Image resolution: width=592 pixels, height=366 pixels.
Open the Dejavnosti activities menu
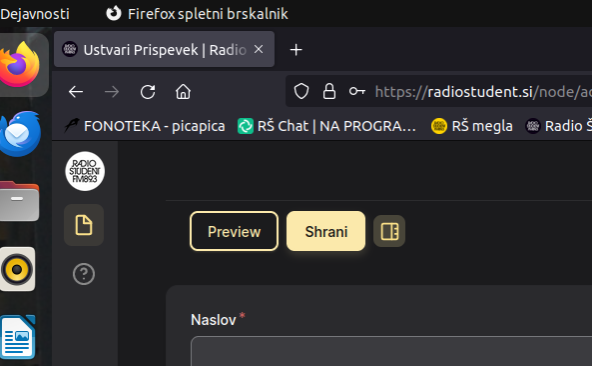point(35,14)
